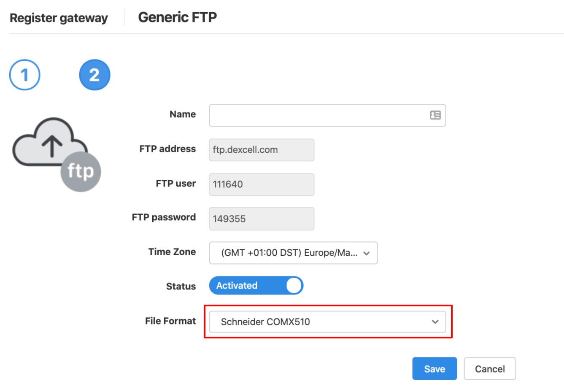Cancel the gateway registration
The image size is (564, 392).
490,369
